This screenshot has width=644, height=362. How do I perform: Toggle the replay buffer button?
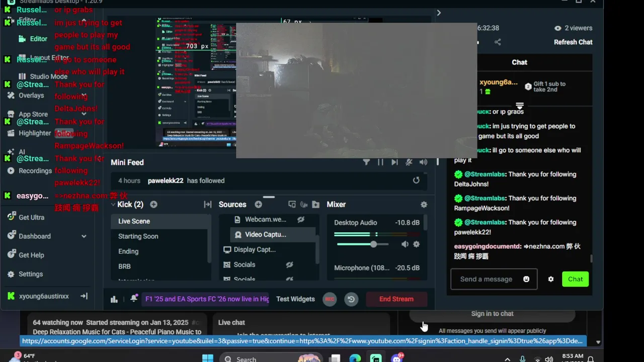pyautogui.click(x=351, y=299)
